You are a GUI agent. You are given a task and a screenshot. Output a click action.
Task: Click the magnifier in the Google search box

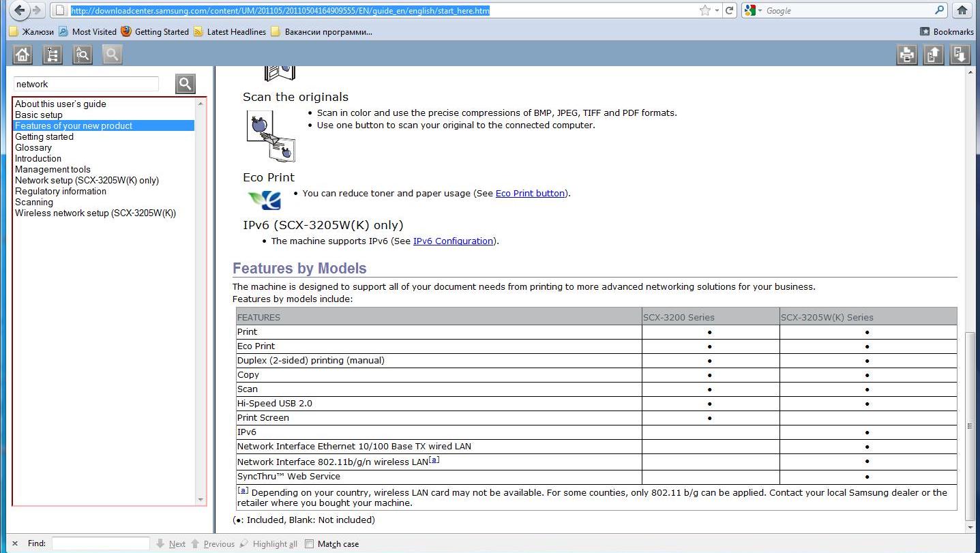(939, 10)
